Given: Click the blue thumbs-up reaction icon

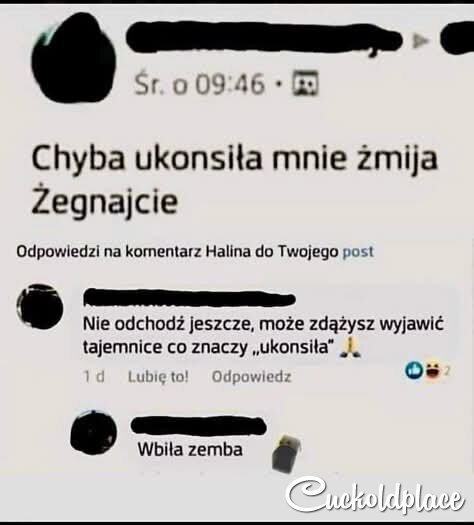Looking at the screenshot, I should [414, 370].
